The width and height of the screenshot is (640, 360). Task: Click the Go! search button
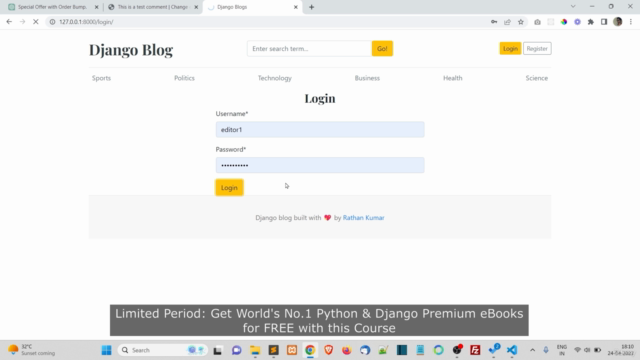[x=382, y=49]
